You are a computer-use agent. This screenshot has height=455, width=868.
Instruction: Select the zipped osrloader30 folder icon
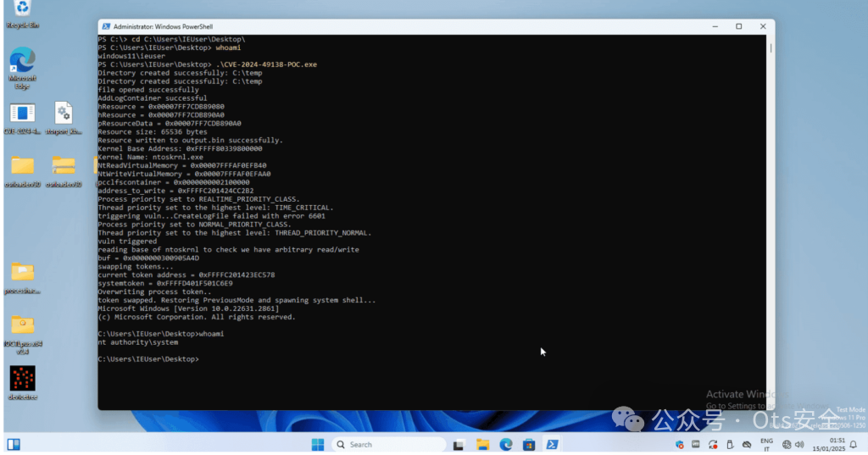(64, 171)
